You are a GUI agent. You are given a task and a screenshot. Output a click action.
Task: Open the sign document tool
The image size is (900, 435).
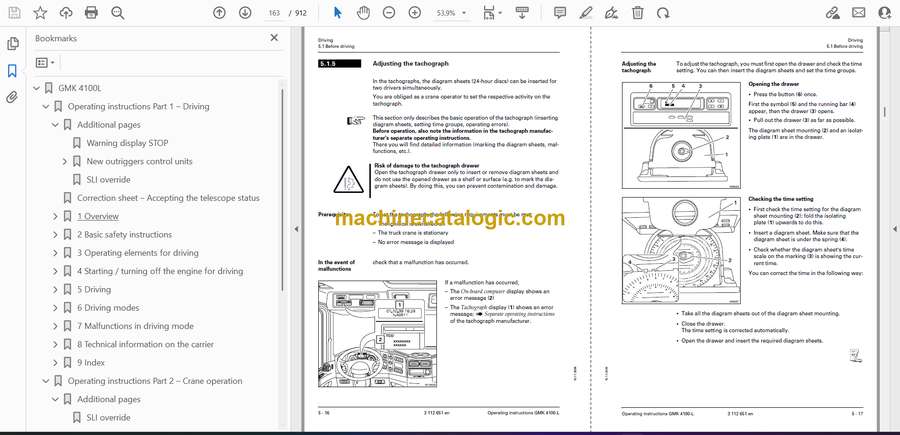pos(612,13)
